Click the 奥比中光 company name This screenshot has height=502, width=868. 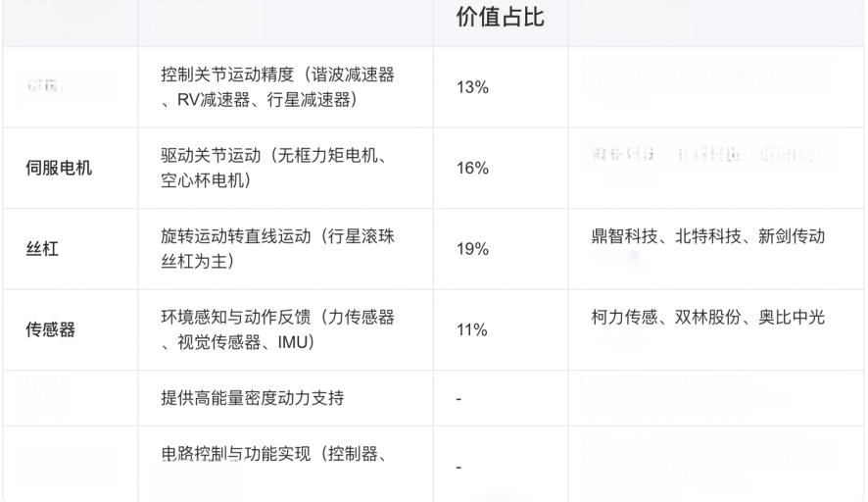pyautogui.click(x=792, y=318)
